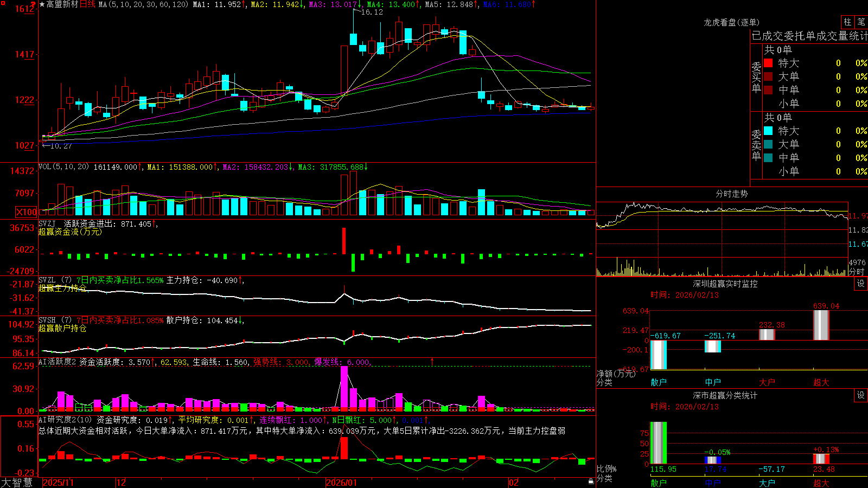Click the cyan 特大 sell-order swatch
Viewport: 868px width, 488px height.
tap(768, 131)
